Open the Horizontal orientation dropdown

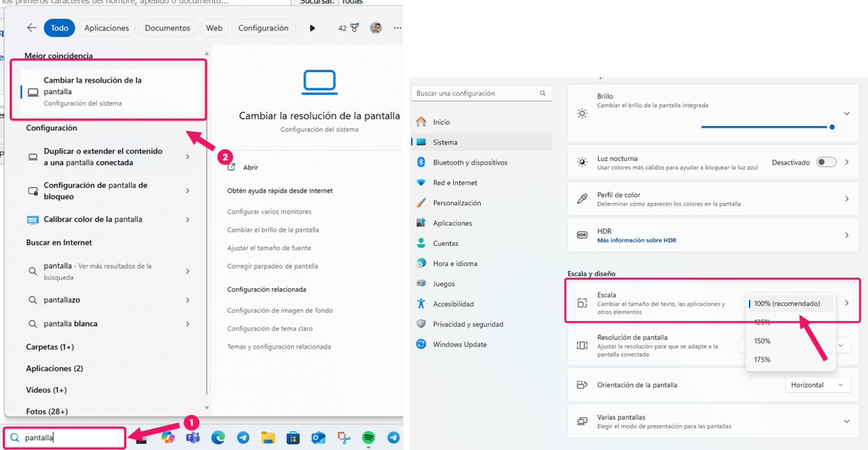[x=817, y=385]
